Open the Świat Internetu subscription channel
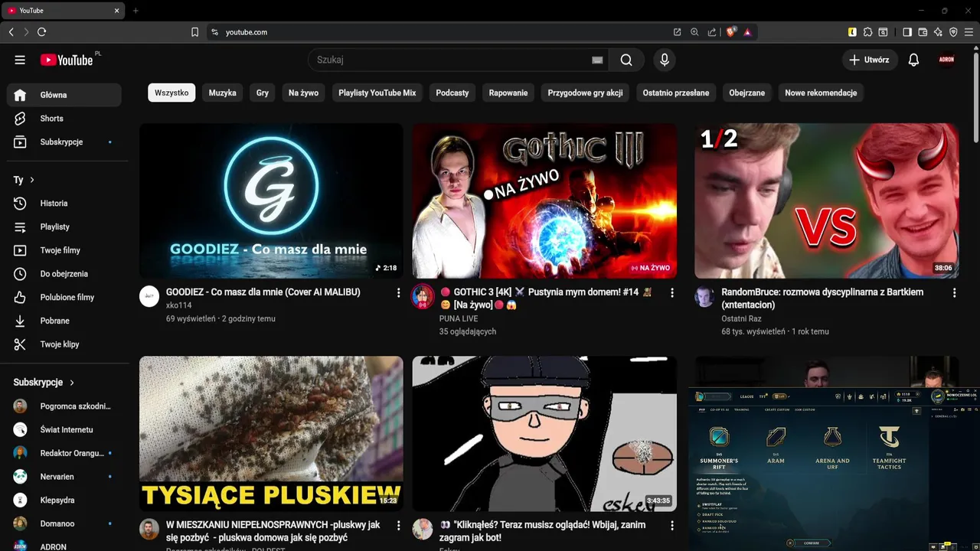 tap(64, 430)
